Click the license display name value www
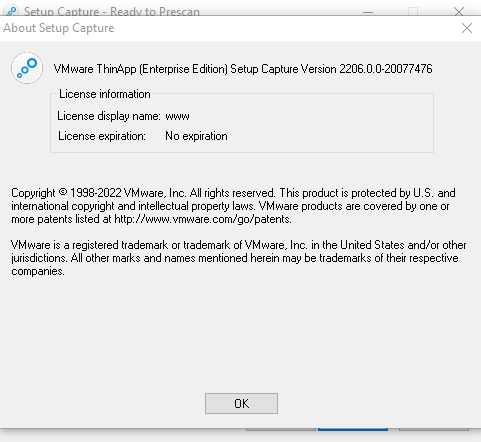This screenshot has width=481, height=442. 177,116
